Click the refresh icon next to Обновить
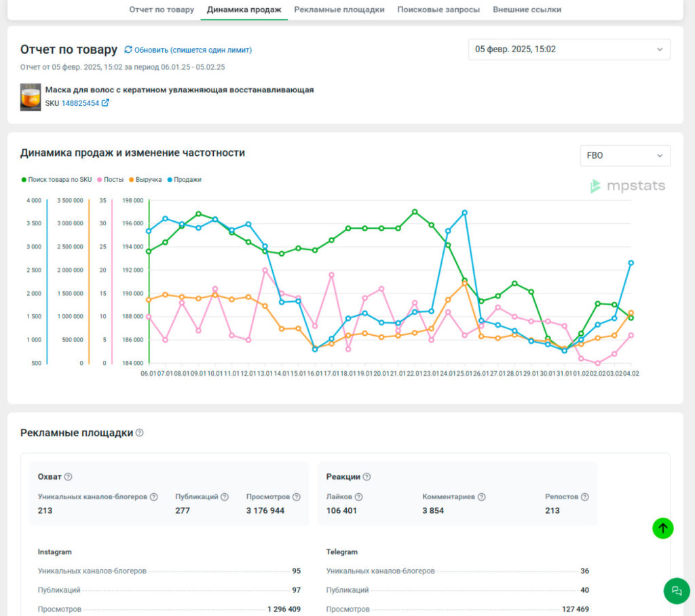 [x=128, y=50]
